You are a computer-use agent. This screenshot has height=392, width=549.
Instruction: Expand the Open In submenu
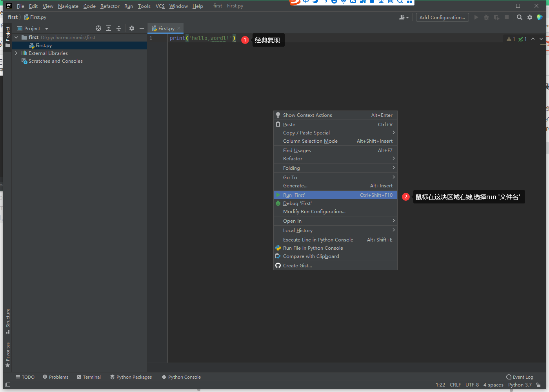[x=335, y=221]
